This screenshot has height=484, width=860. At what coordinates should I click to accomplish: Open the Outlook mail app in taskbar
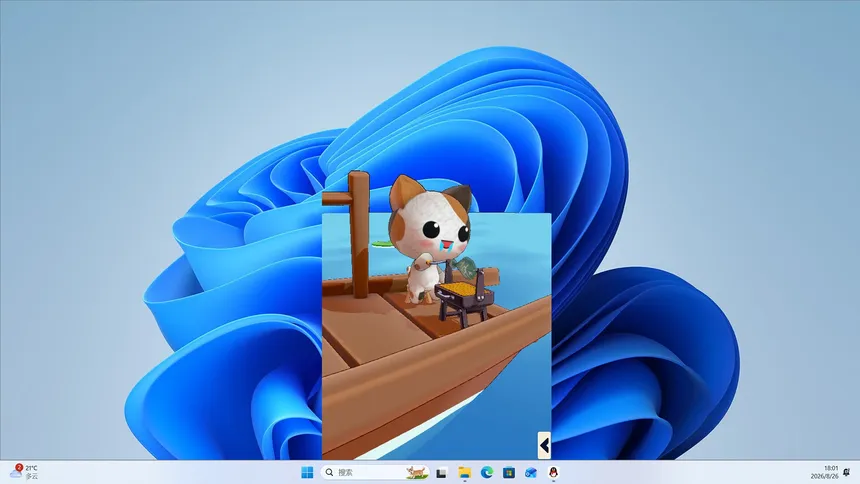[x=531, y=472]
